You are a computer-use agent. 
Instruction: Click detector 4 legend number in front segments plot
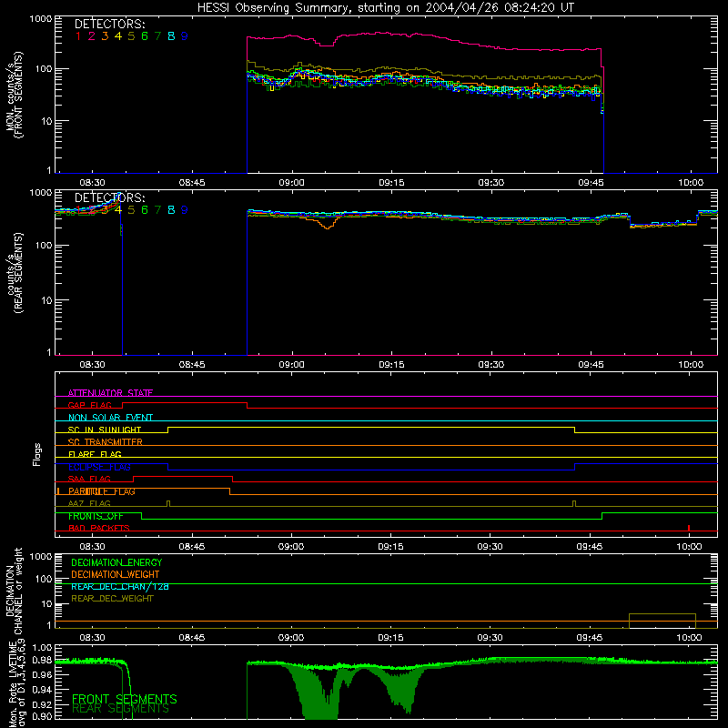coord(118,36)
